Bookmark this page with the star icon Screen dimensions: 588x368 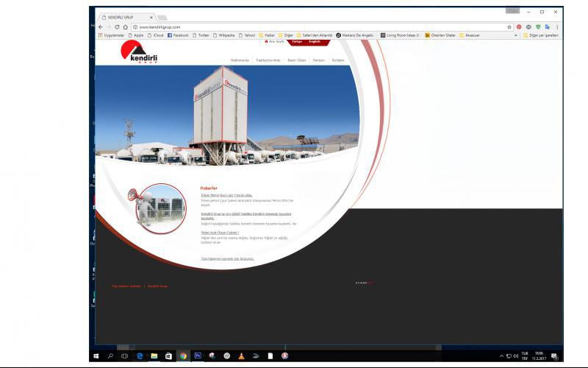click(509, 27)
